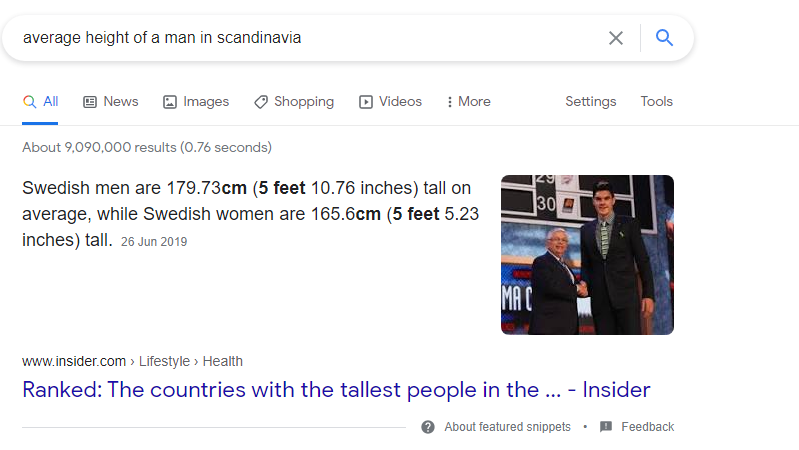Open the Insider tallest people article link

click(336, 390)
